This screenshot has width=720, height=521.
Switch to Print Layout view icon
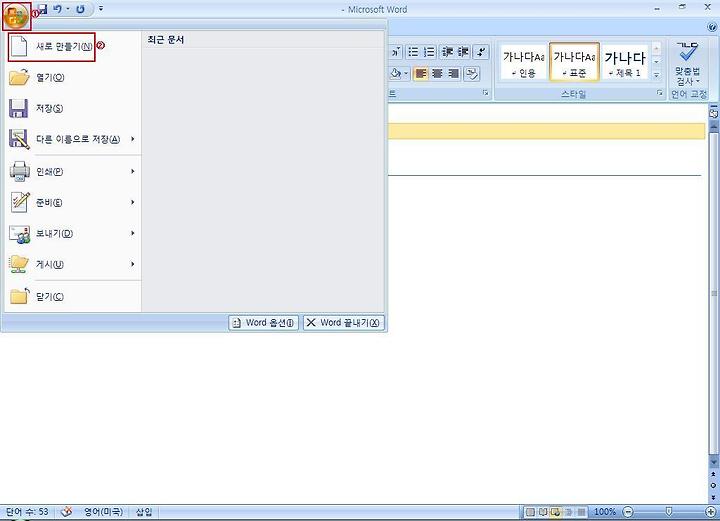coord(530,512)
